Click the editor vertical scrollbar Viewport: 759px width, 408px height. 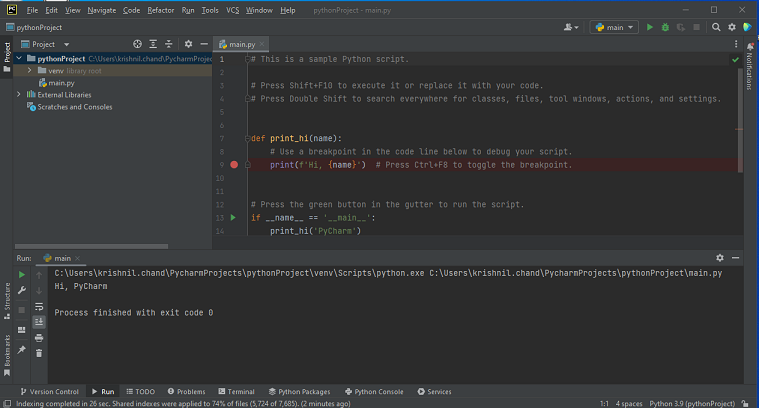click(x=740, y=120)
